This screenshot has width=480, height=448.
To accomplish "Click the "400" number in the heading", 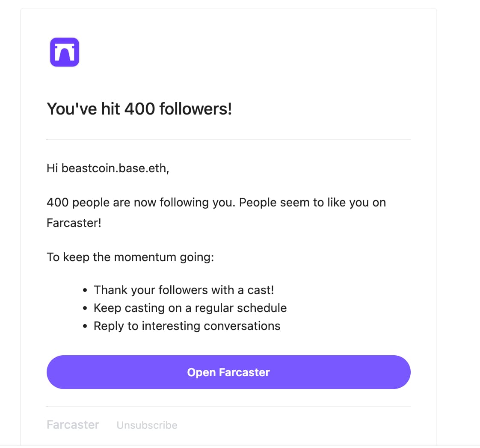I will [x=139, y=109].
